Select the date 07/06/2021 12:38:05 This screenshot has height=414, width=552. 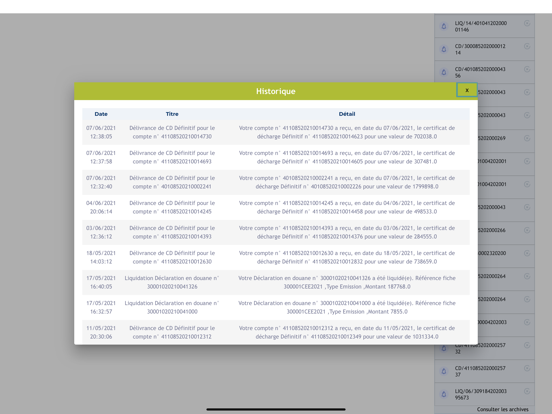click(101, 132)
